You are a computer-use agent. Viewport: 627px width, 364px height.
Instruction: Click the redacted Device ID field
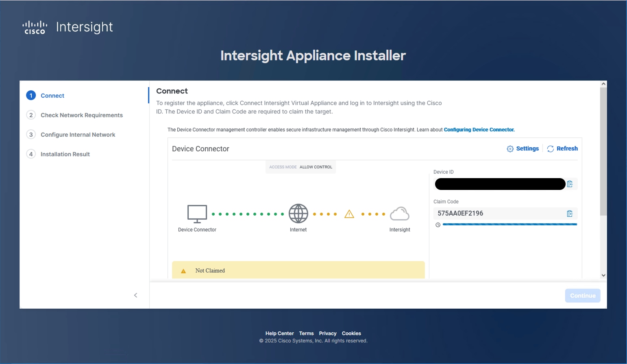click(x=500, y=184)
